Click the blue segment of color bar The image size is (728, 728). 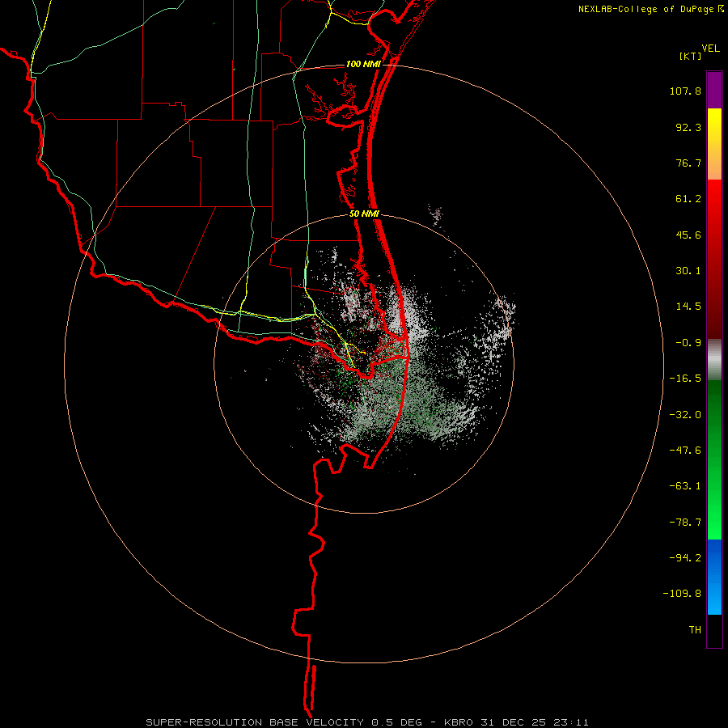714,577
